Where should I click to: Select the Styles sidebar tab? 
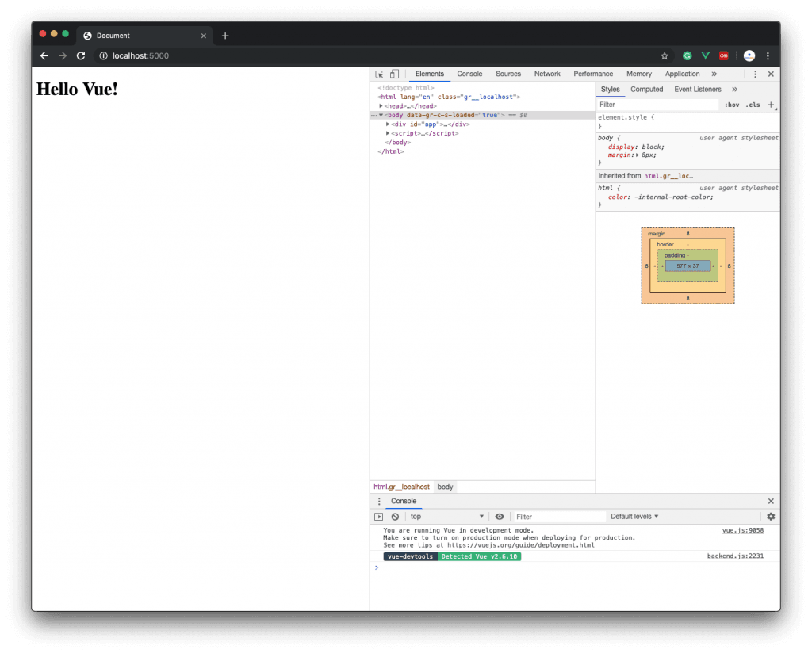tap(610, 89)
